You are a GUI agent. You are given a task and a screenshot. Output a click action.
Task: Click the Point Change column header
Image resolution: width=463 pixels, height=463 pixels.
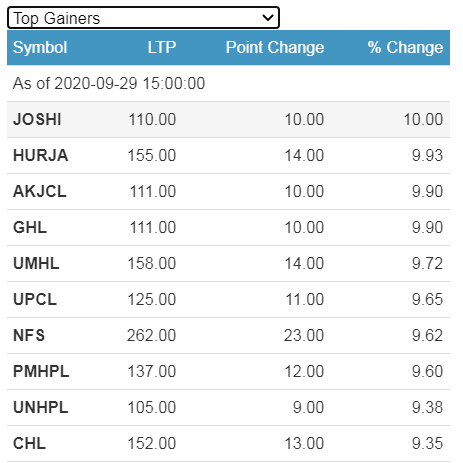coord(275,47)
